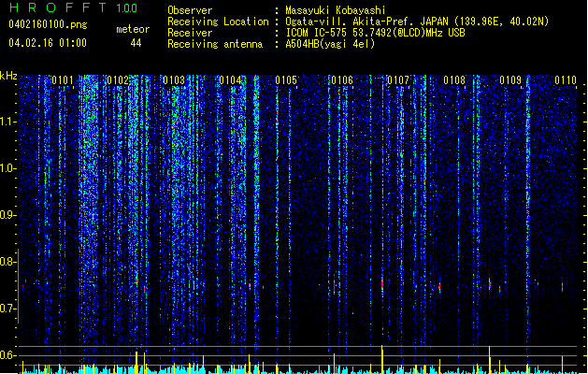Click the meteor count 44

(x=136, y=43)
